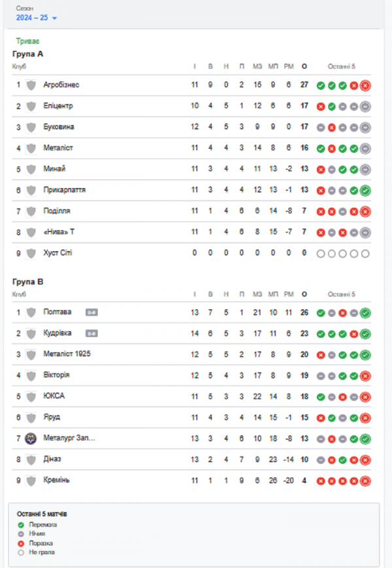Screen dimensions: 392x568
Task: Click Минай's most recent match result icon
Action: click(x=365, y=169)
